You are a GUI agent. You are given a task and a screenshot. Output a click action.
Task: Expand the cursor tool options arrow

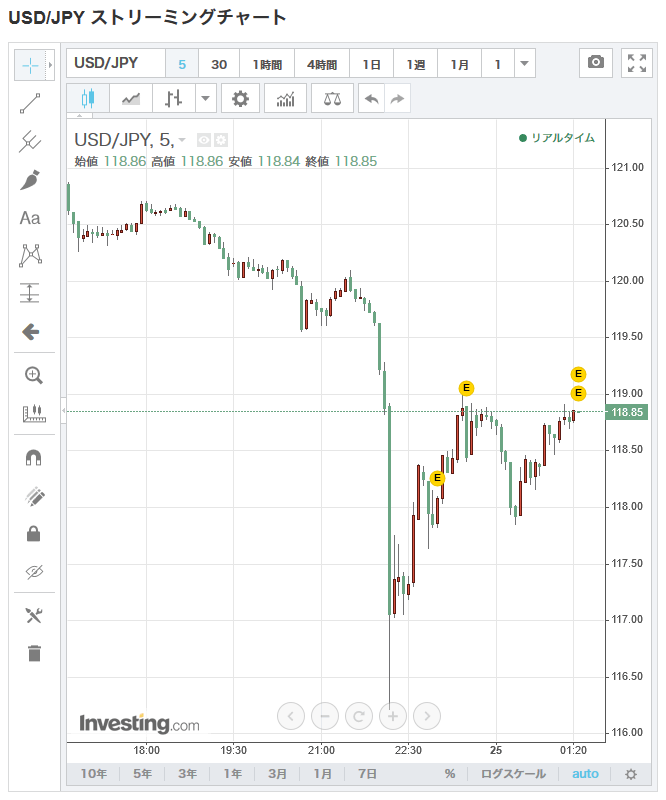click(x=51, y=65)
